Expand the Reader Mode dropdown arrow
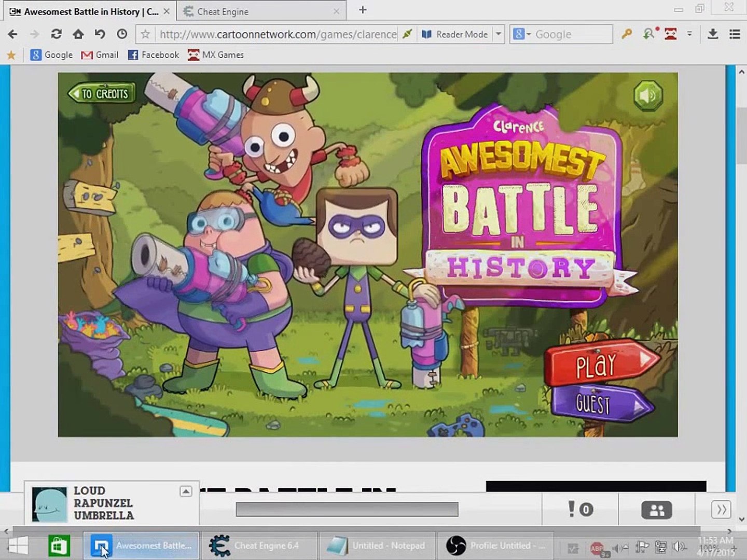This screenshot has height=560, width=747. click(499, 34)
